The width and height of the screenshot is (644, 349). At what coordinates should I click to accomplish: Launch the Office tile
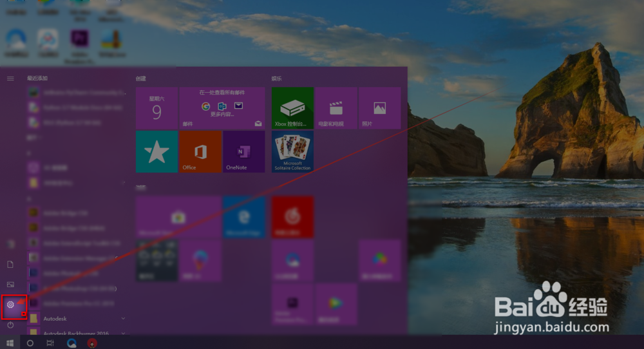(x=200, y=151)
